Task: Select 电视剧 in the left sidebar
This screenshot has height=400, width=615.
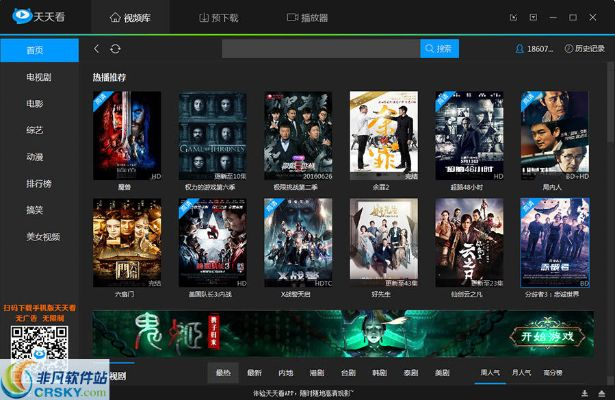Action: (x=42, y=76)
